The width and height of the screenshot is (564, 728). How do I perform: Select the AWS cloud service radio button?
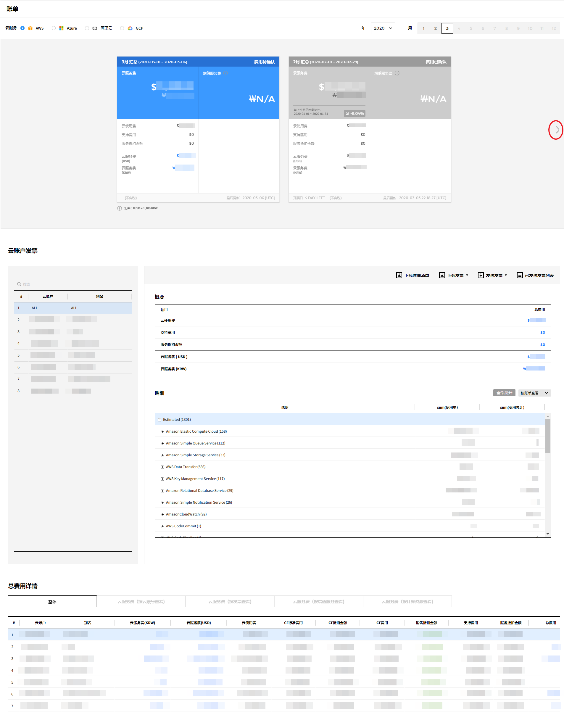point(22,28)
